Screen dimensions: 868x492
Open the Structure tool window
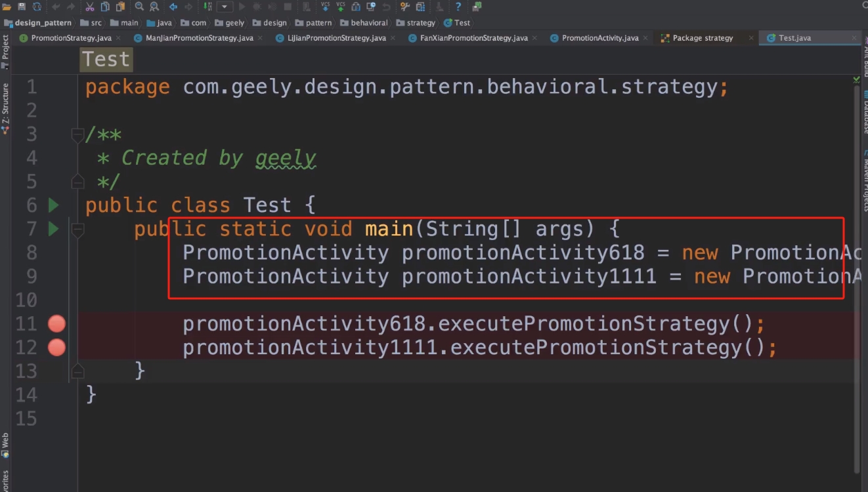point(5,108)
